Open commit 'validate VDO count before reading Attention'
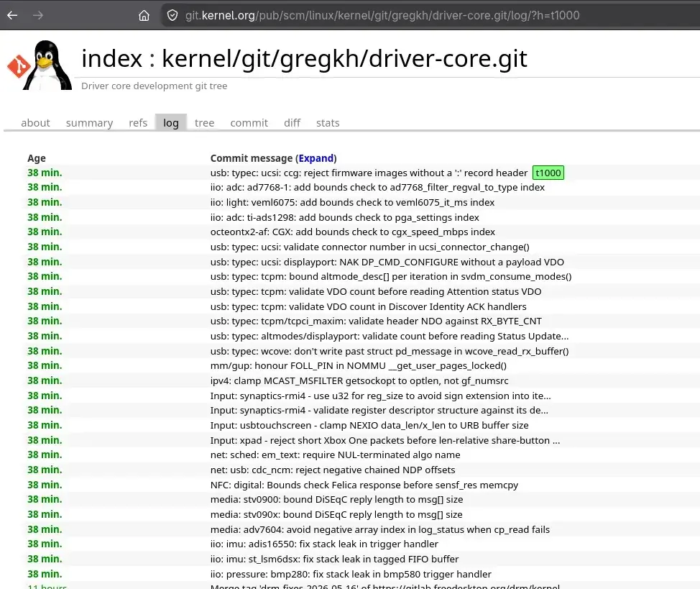 click(376, 291)
